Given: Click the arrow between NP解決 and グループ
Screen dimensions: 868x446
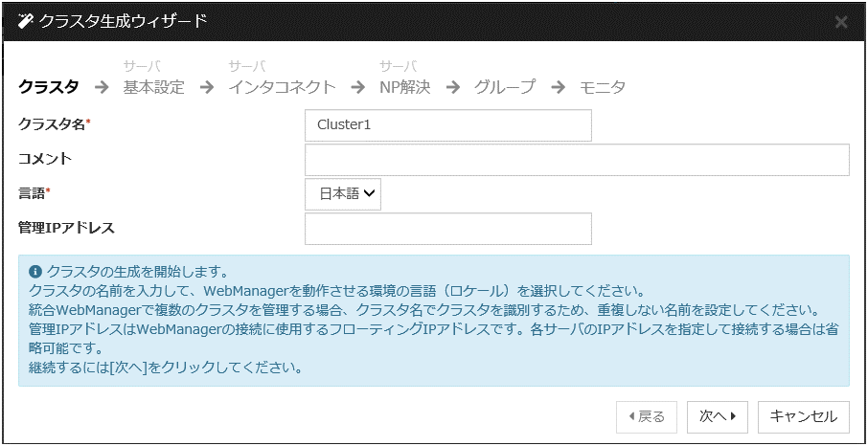Looking at the screenshot, I should [x=452, y=87].
